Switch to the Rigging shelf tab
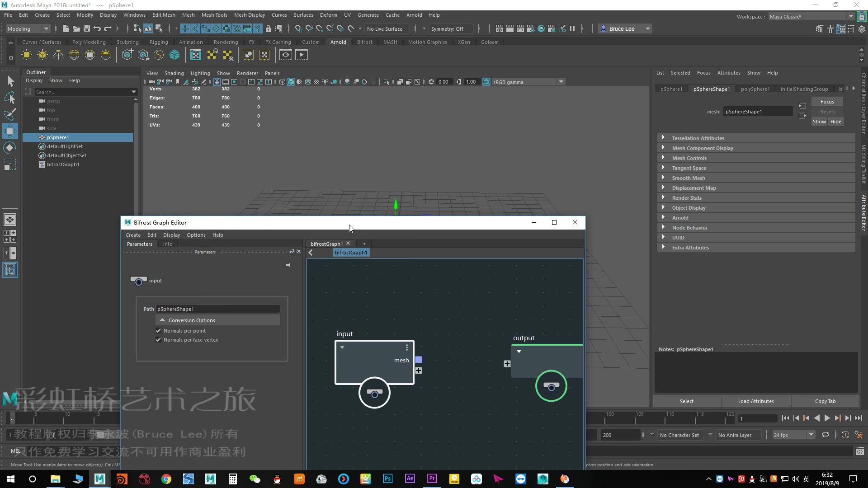 click(159, 42)
